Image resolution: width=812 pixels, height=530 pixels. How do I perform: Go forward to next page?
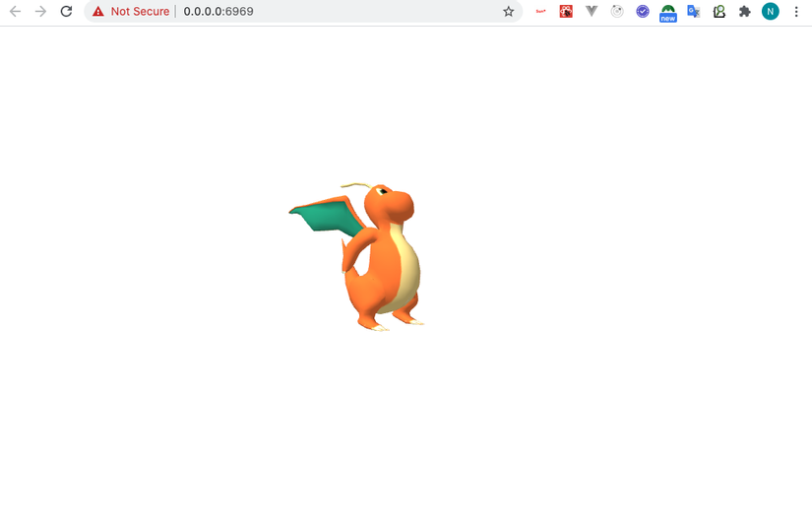pyautogui.click(x=40, y=12)
